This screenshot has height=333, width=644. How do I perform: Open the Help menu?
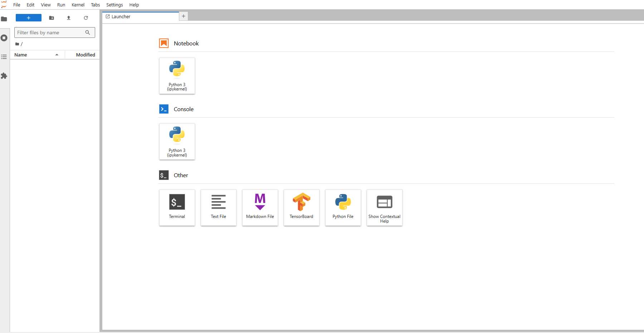click(134, 5)
